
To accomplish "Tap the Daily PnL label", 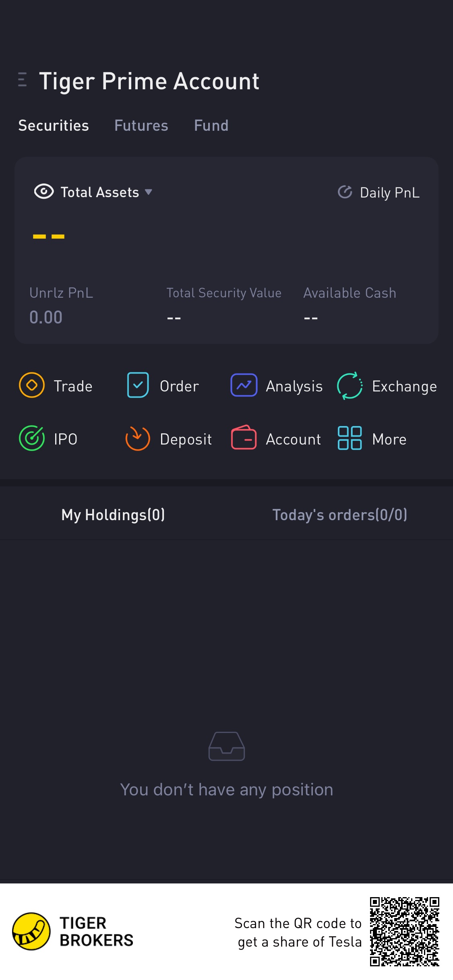I will coord(389,193).
